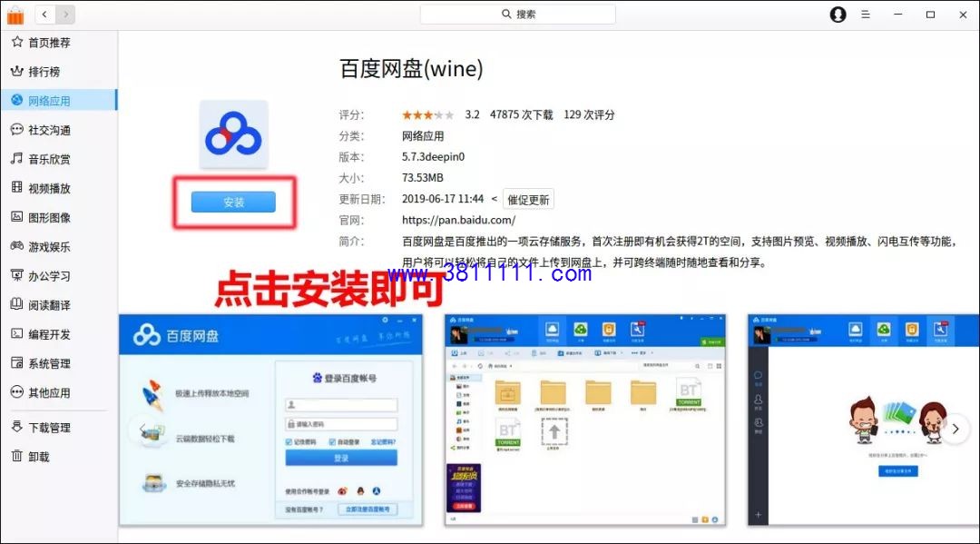This screenshot has height=544, width=980.
Task: Open the 首页推荐 star icon
Action: click(x=17, y=42)
